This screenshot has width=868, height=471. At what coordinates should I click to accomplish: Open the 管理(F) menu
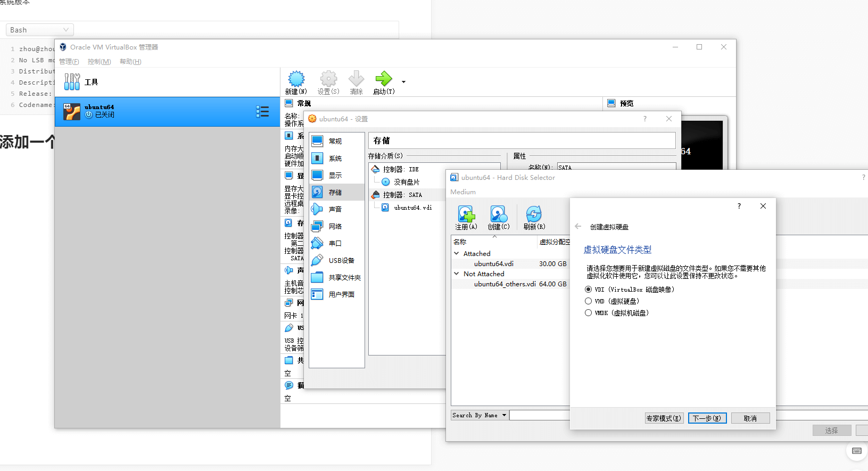[x=69, y=62]
